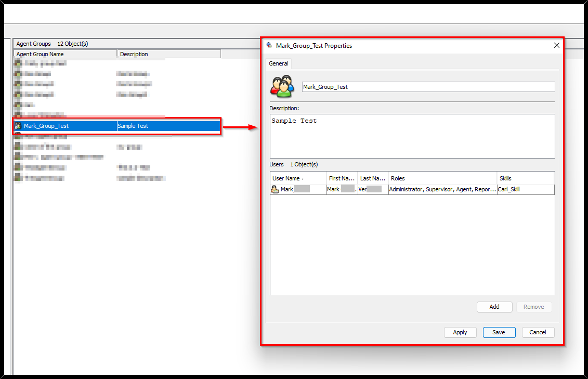The width and height of the screenshot is (588, 379).
Task: Click the Roles column header
Action: click(442, 178)
